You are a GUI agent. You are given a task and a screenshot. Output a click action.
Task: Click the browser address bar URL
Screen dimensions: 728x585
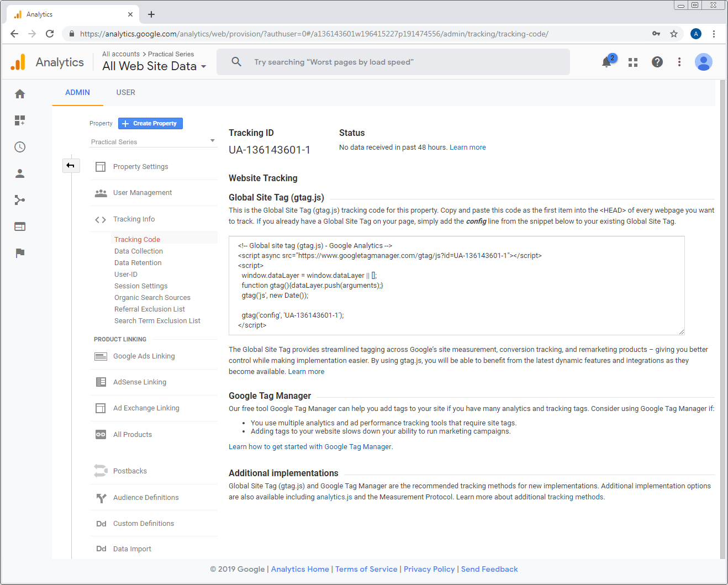click(x=314, y=34)
